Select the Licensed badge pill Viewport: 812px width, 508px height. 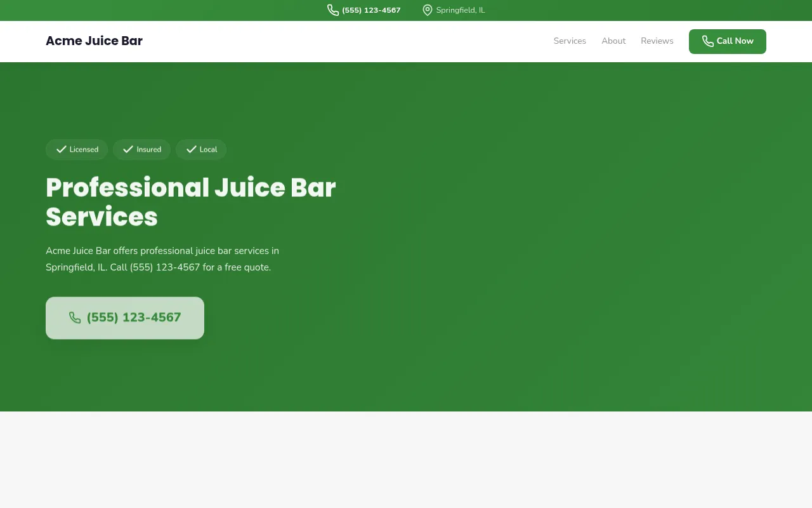tap(77, 149)
